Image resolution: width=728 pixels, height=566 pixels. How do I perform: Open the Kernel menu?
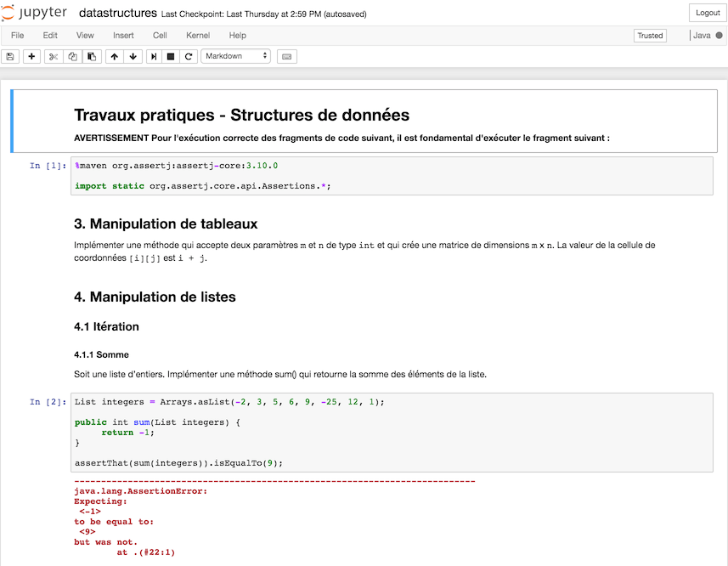[197, 36]
